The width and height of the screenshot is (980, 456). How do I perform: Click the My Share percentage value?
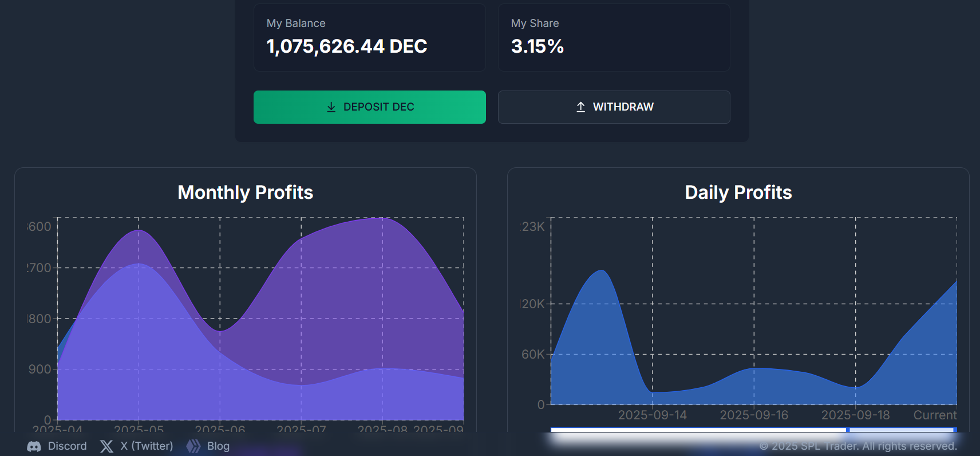[537, 46]
